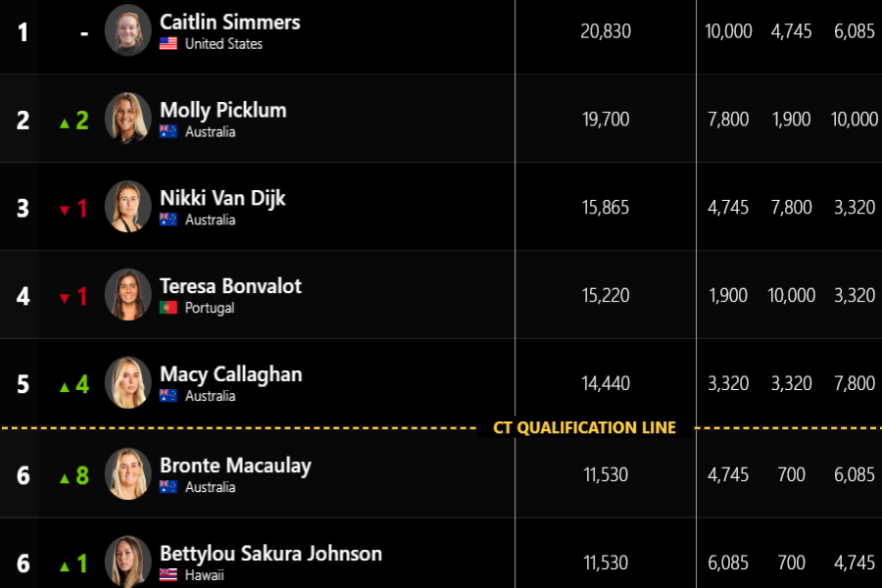
Task: Click green up arrow beside Macy Callaghan
Action: [65, 387]
